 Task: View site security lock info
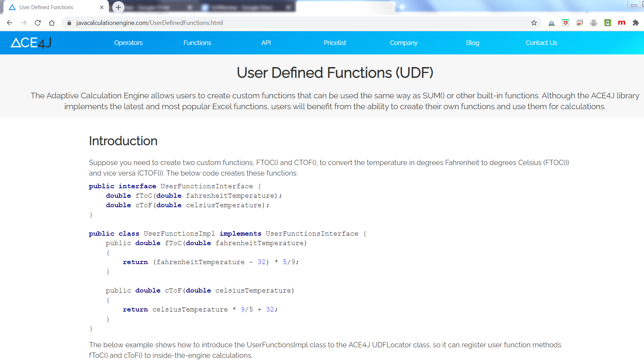click(x=69, y=23)
